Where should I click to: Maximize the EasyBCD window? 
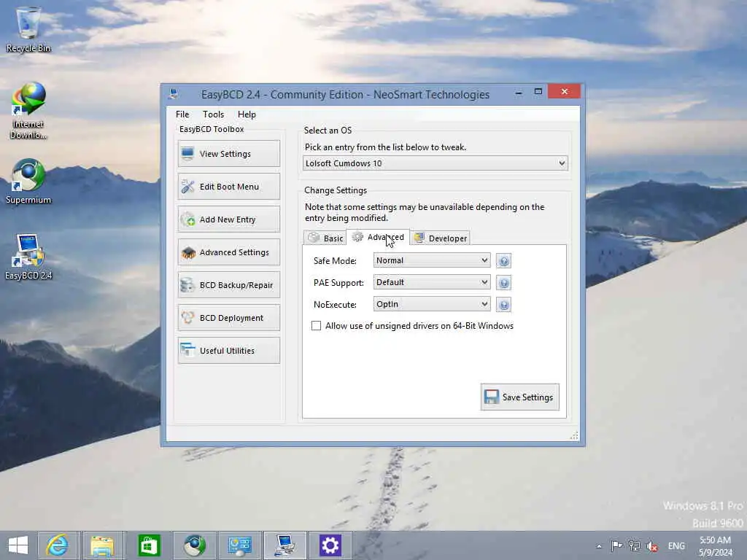[x=538, y=91]
